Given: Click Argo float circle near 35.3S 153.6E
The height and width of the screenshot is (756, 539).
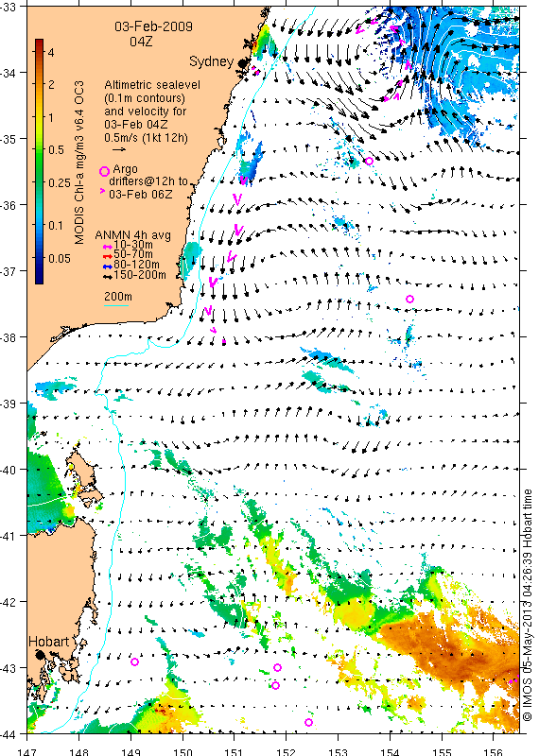Looking at the screenshot, I should [369, 161].
